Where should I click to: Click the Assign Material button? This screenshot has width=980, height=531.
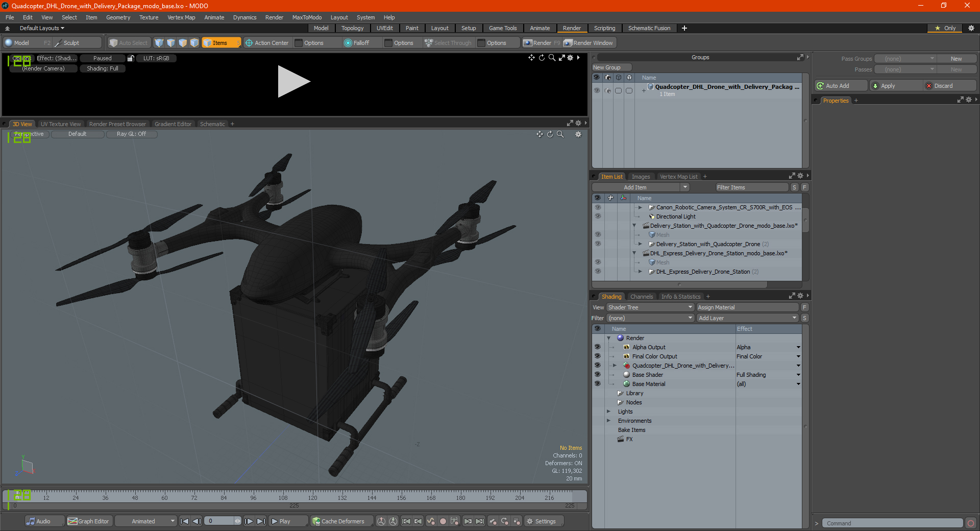pyautogui.click(x=747, y=307)
